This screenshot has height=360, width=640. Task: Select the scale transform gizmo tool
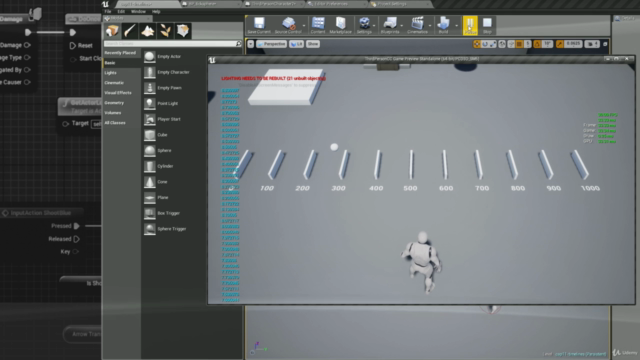point(493,44)
